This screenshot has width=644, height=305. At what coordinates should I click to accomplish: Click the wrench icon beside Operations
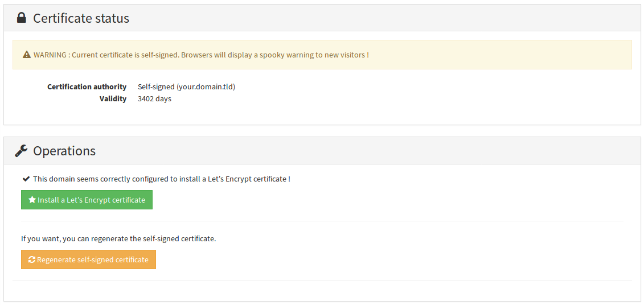coord(21,151)
